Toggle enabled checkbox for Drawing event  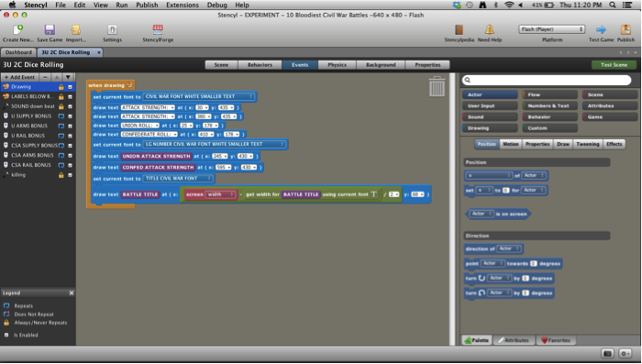pyautogui.click(x=70, y=87)
